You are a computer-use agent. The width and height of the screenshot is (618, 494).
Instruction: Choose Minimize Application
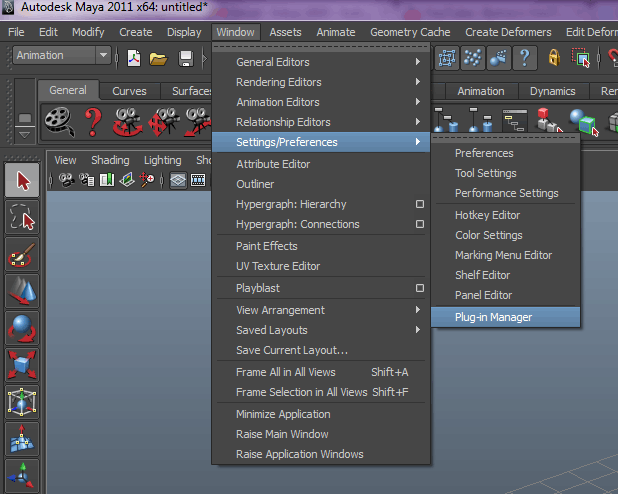[321, 414]
